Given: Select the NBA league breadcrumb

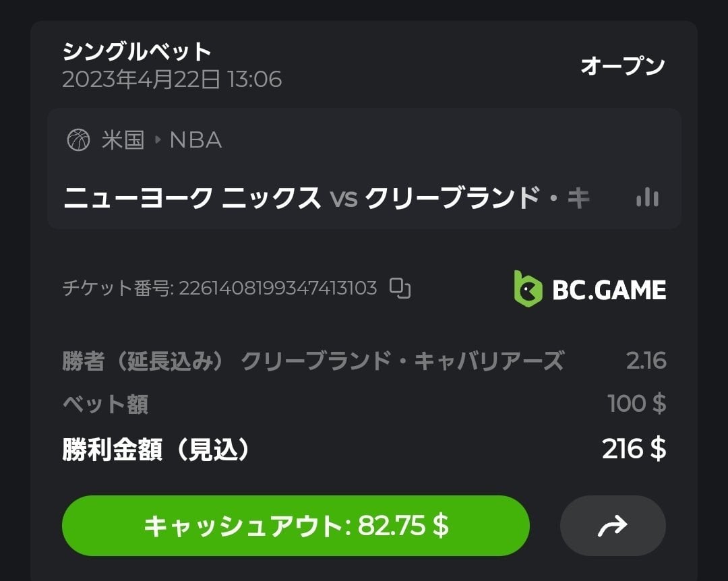Looking at the screenshot, I should pyautogui.click(x=195, y=140).
